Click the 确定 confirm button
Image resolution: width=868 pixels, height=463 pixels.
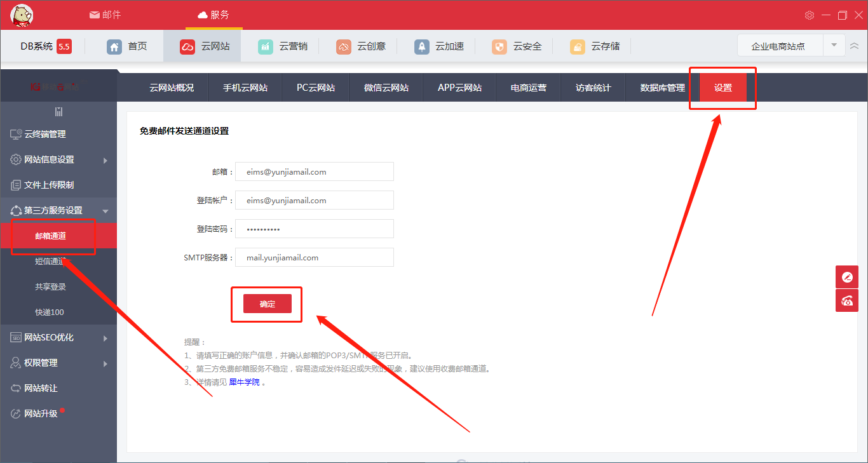point(268,304)
